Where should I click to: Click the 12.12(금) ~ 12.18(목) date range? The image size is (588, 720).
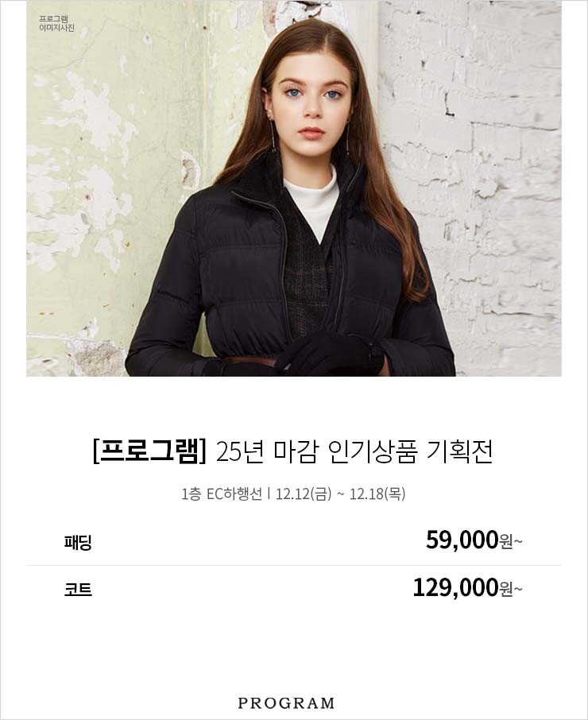coord(340,494)
